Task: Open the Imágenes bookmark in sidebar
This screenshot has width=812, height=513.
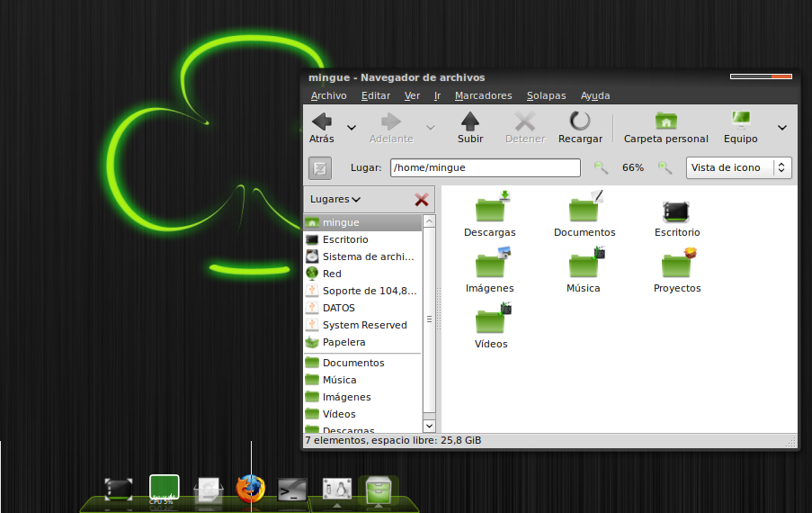Action: pyautogui.click(x=362, y=397)
